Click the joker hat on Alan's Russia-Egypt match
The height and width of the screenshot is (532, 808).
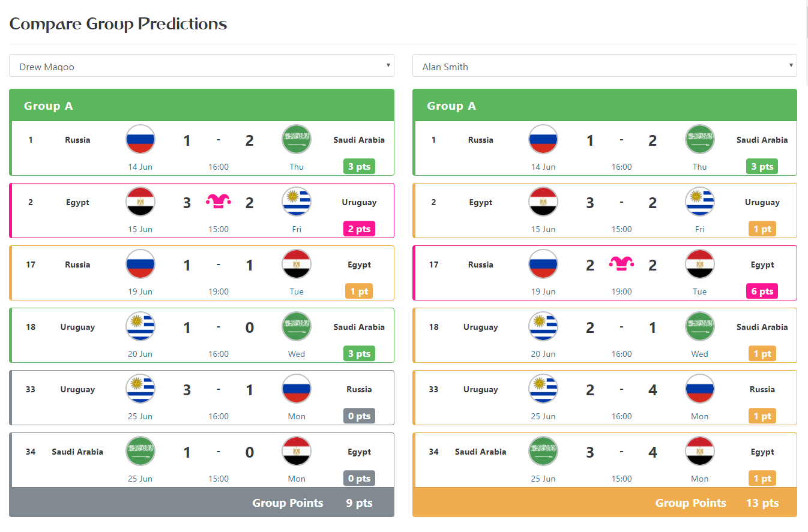[x=621, y=264]
